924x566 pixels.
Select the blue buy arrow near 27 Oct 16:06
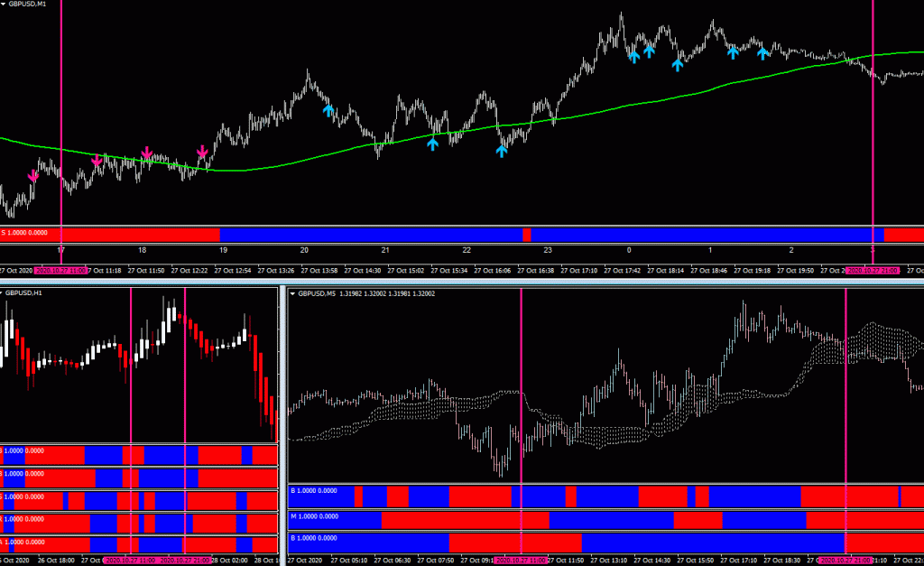(502, 151)
